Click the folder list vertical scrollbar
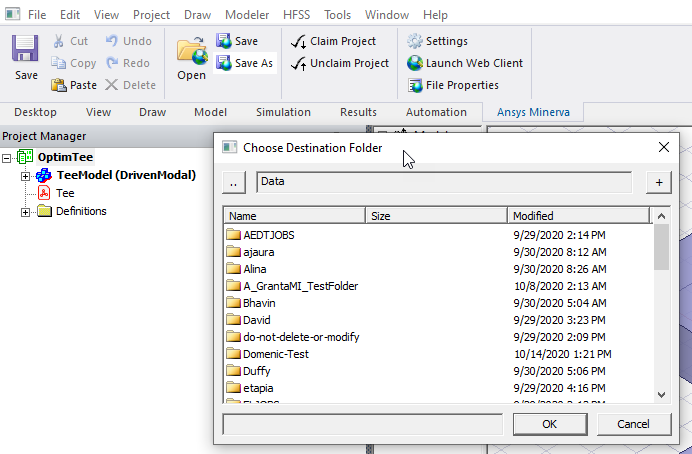Image resolution: width=692 pixels, height=454 pixels. coord(661,310)
